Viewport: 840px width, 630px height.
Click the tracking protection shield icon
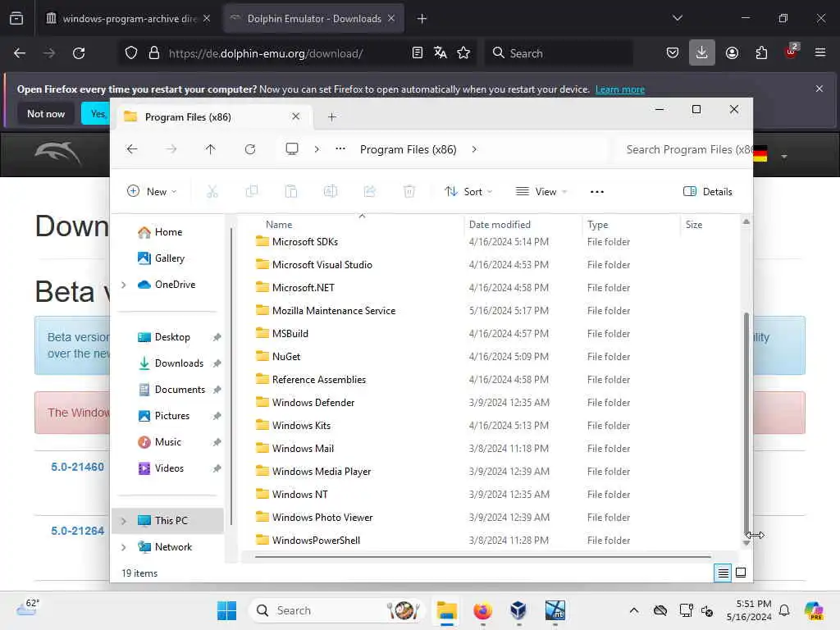131,53
